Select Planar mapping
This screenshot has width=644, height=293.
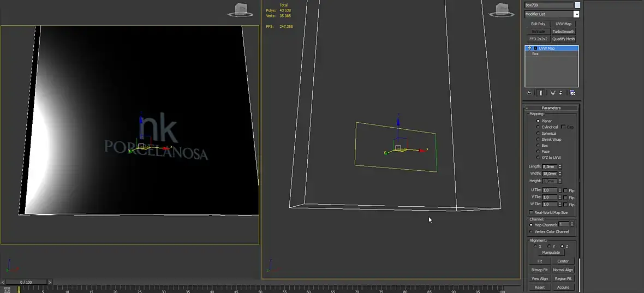538,121
